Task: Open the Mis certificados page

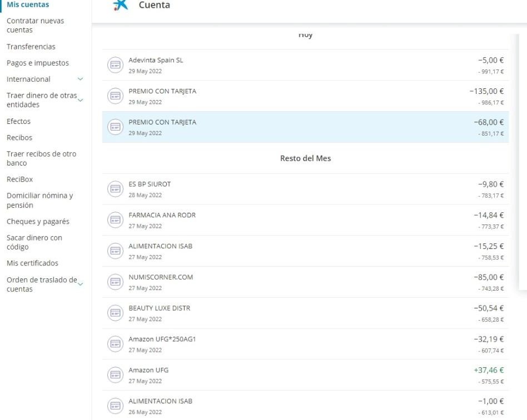Action: tap(32, 263)
